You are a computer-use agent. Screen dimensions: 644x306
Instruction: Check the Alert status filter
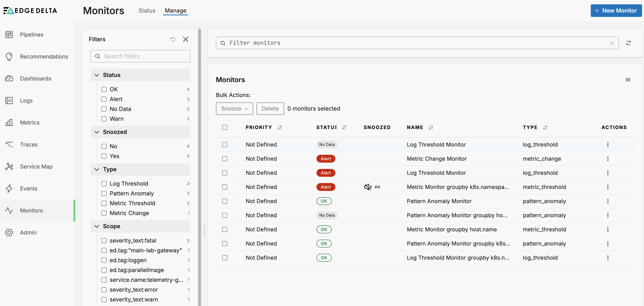click(x=104, y=99)
